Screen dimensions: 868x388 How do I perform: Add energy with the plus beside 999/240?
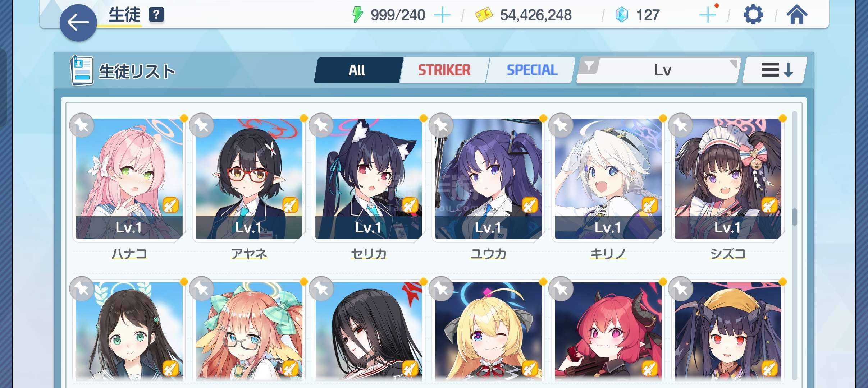442,15
